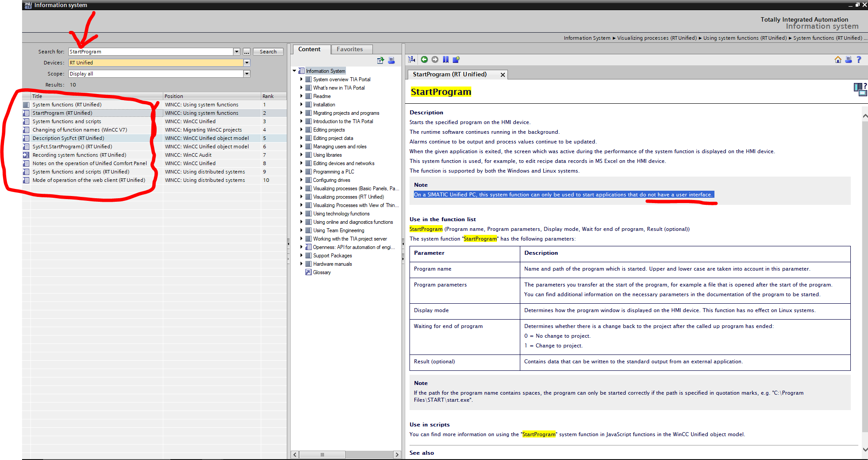Open a new tab with the star icon
Image resolution: width=868 pixels, height=460 pixels.
tap(456, 60)
